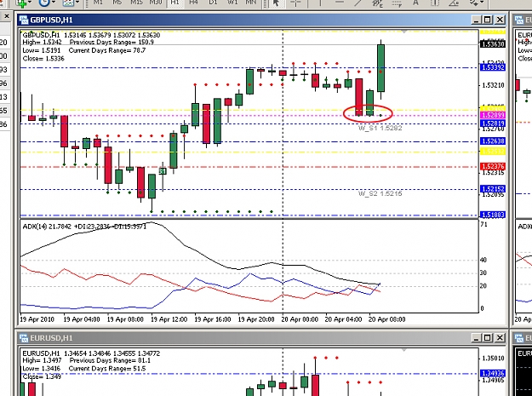This screenshot has width=532, height=396.
Task: Click the W_S1 1.5282 pivot label
Action: click(x=380, y=128)
